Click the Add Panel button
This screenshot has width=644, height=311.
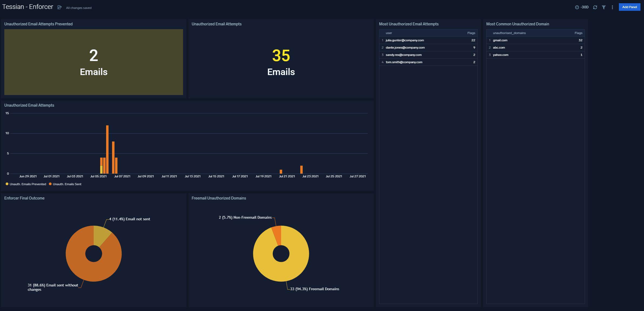pyautogui.click(x=629, y=7)
